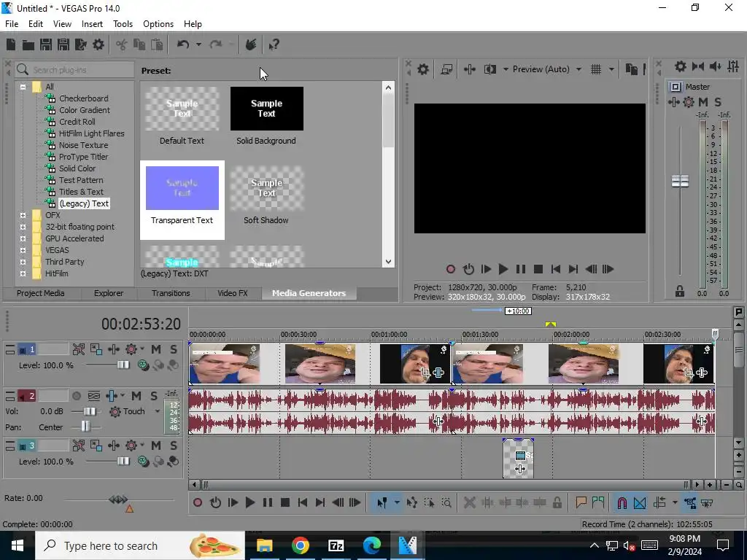Select Titles & Text generator
The image size is (747, 560).
click(81, 192)
